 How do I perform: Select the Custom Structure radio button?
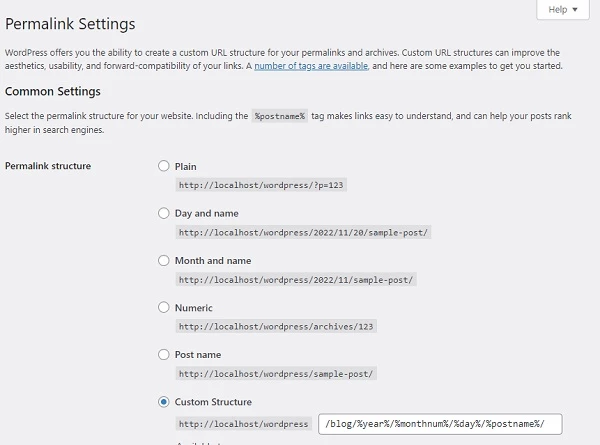[164, 402]
